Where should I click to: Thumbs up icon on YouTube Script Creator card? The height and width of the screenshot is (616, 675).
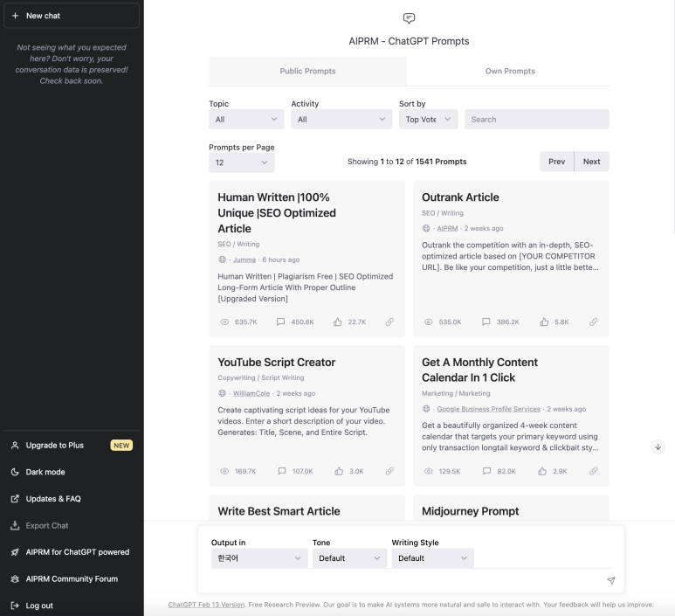[x=339, y=471]
